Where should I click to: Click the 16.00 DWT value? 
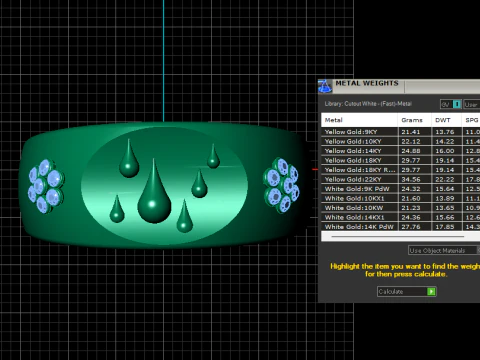point(445,151)
